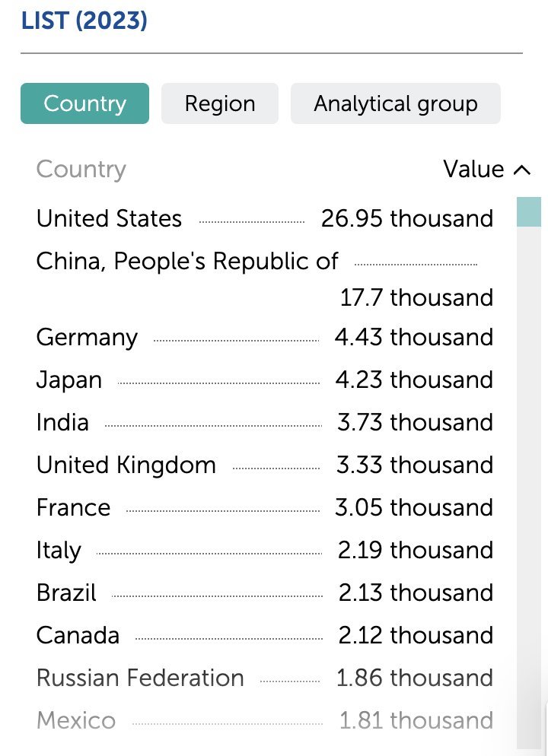Switch to the Region tab
The height and width of the screenshot is (756, 548).
(x=220, y=103)
